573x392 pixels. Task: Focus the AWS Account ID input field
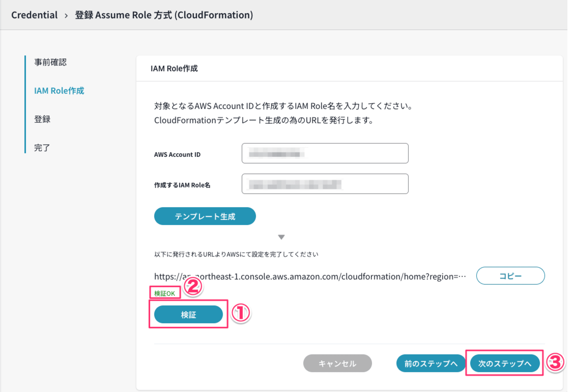[325, 153]
